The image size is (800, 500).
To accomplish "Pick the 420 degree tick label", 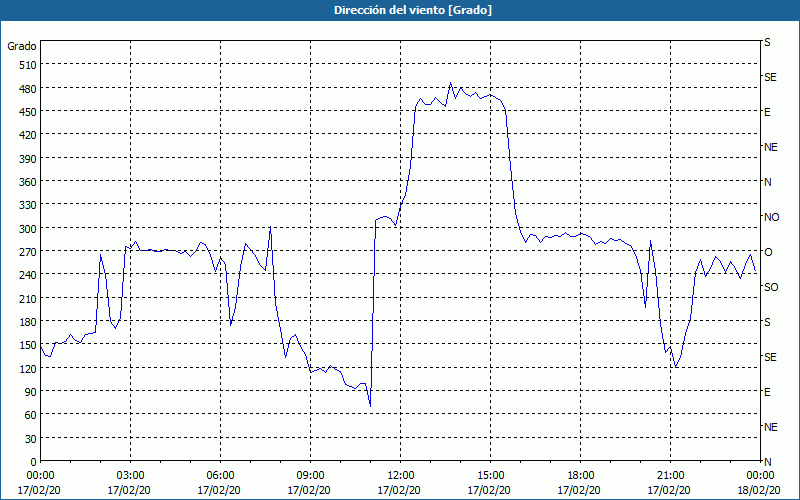I will click(x=29, y=135).
